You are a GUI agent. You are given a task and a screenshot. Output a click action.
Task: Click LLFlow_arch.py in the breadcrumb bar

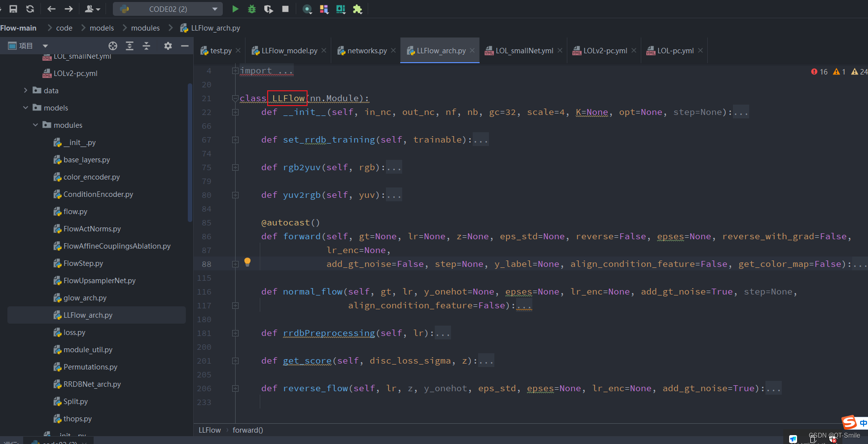click(x=210, y=28)
